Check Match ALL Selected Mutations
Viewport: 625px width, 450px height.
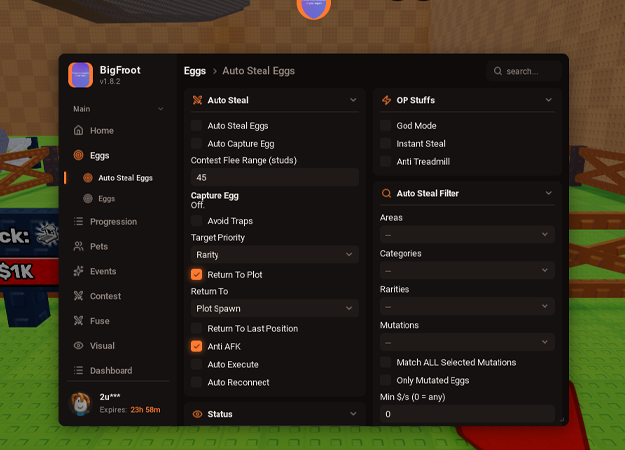(x=385, y=362)
